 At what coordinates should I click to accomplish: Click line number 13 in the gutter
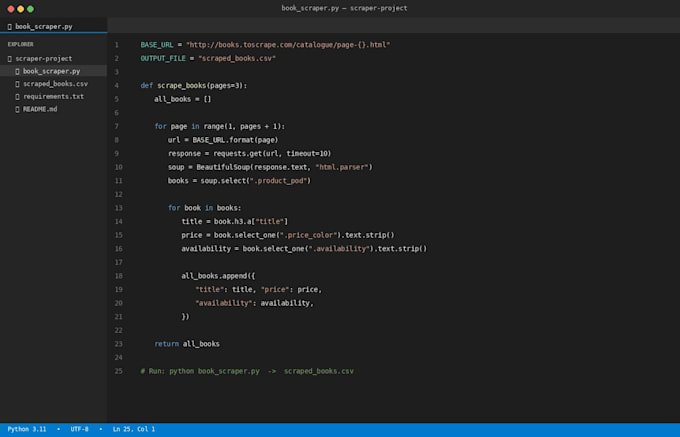(118, 208)
